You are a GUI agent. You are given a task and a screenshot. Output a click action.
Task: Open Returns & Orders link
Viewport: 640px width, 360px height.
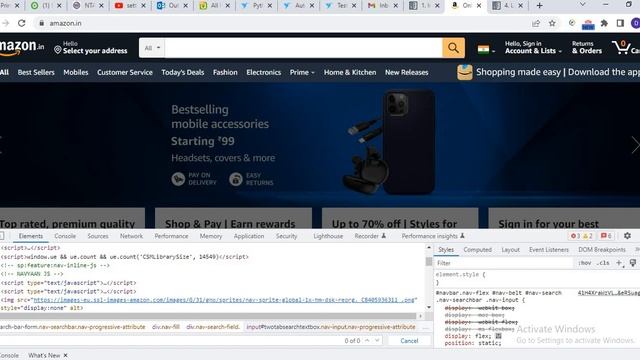pos(587,48)
